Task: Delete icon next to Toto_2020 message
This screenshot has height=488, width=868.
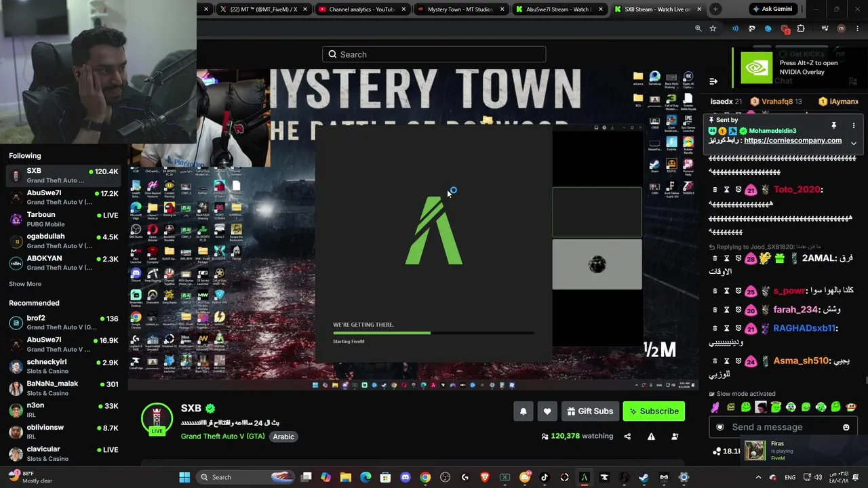Action: 715,190
